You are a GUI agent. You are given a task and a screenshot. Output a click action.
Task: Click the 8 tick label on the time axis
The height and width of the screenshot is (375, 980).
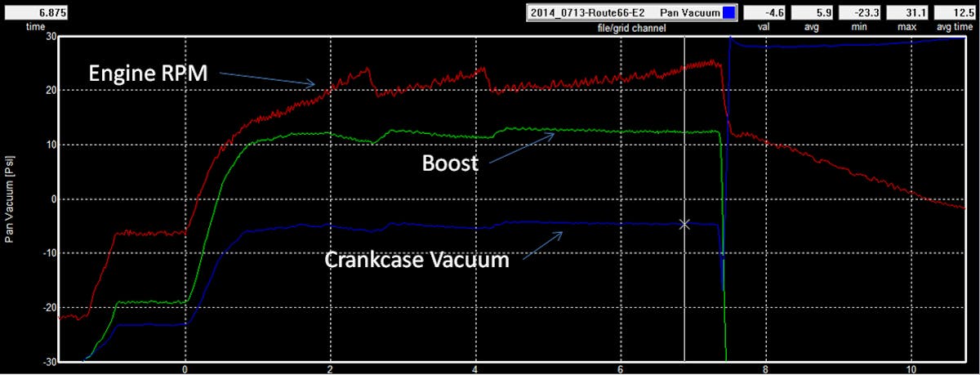[x=765, y=369]
